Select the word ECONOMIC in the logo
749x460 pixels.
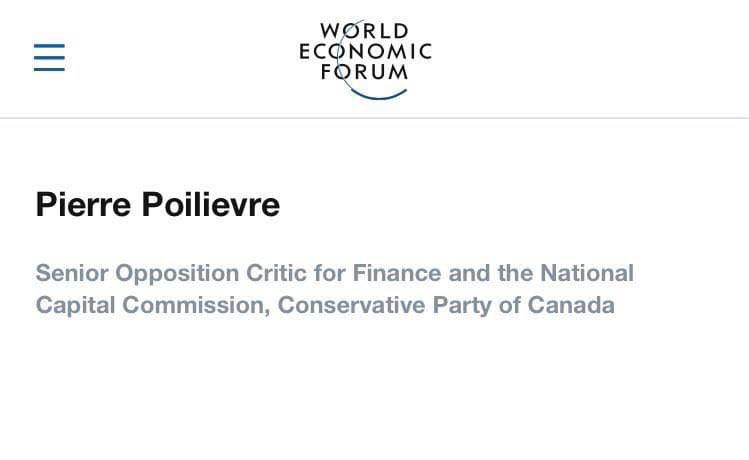point(365,52)
